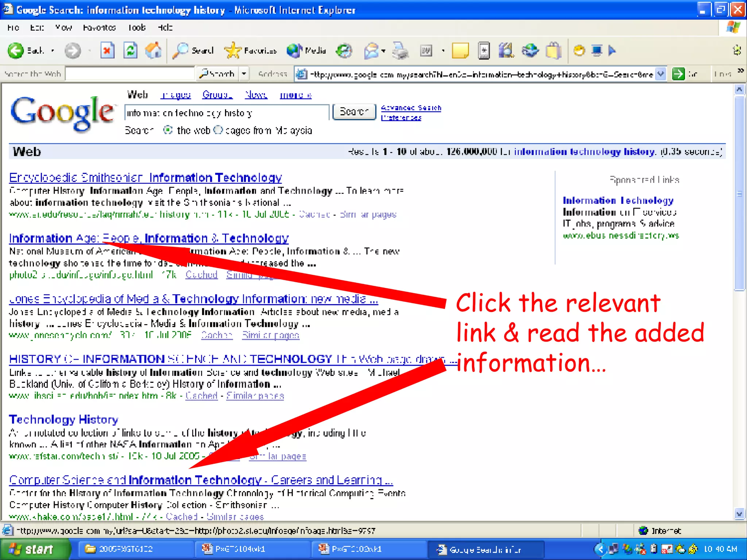Viewport: 747px width, 560px height.
Task: Click the Windows flag logo icon
Action: (732, 27)
